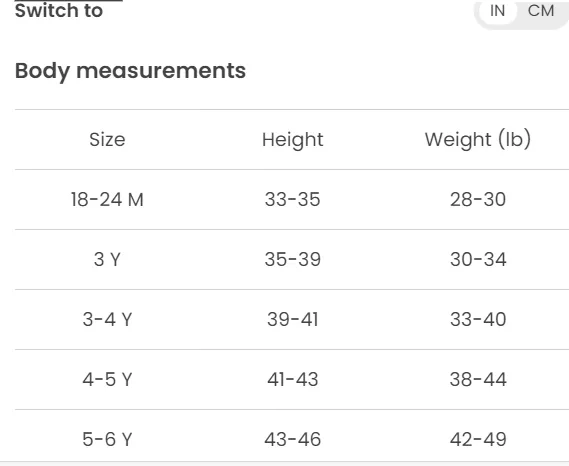Select the 18-24 M size cell
The height and width of the screenshot is (466, 569).
click(107, 199)
